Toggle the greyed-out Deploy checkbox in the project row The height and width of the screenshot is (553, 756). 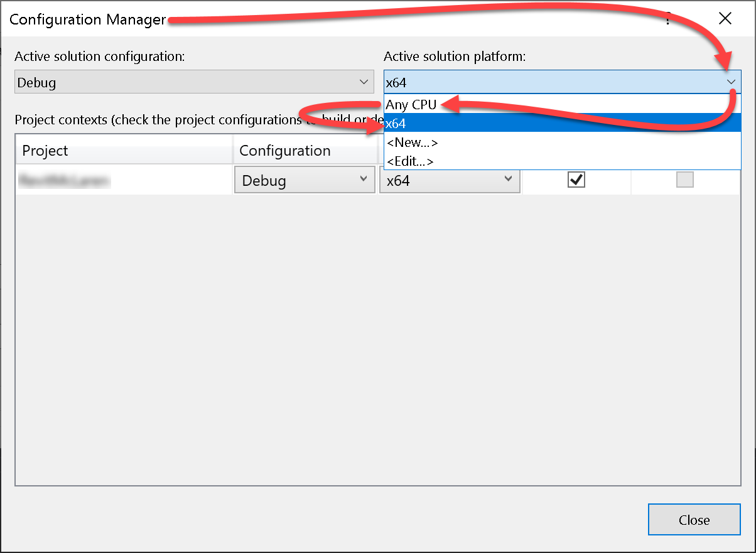[684, 180]
